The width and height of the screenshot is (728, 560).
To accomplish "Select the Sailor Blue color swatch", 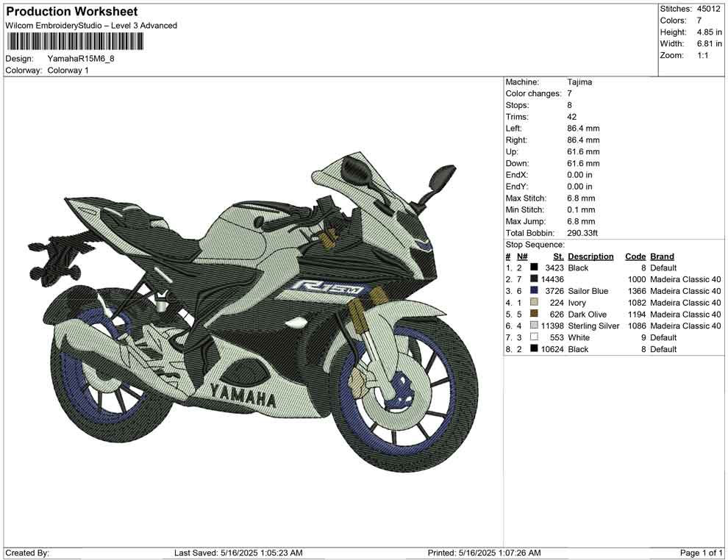I will 534,291.
